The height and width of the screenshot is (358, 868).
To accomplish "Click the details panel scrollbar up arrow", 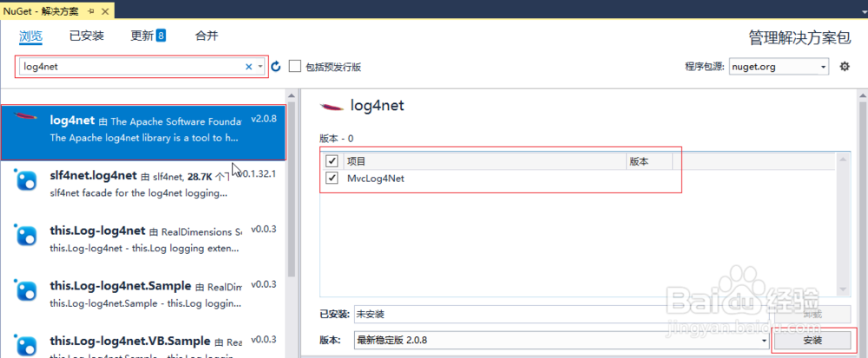I will tap(863, 95).
